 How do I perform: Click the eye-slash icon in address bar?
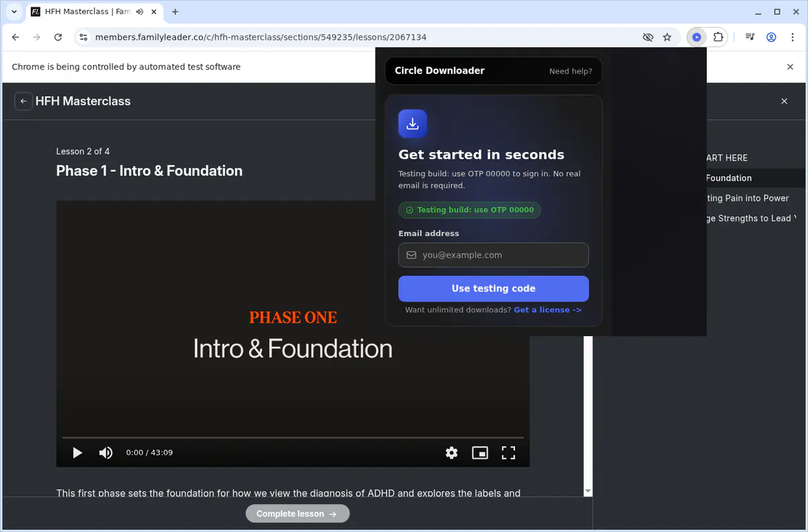(648, 38)
